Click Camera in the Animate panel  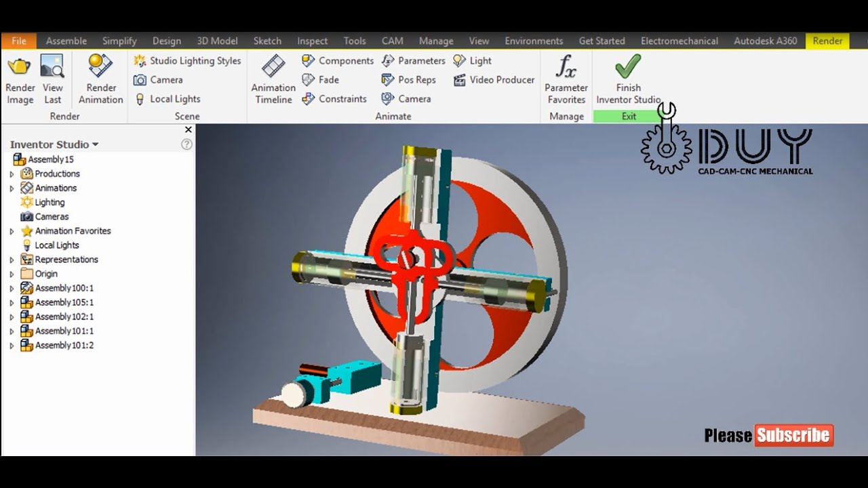[406, 99]
